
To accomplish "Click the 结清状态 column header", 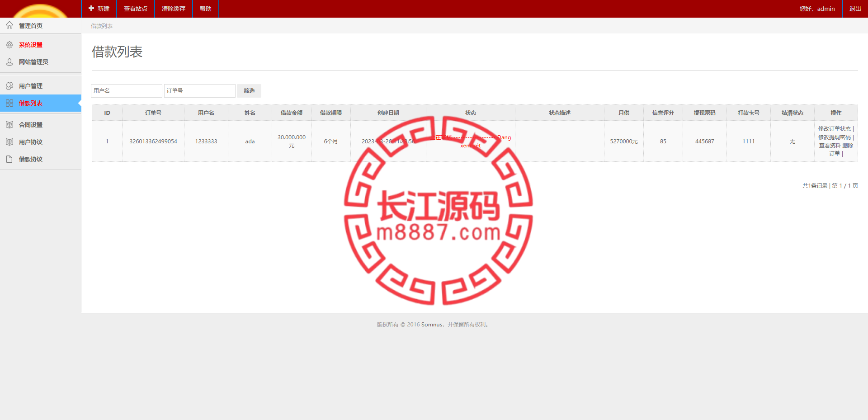I will (x=793, y=113).
